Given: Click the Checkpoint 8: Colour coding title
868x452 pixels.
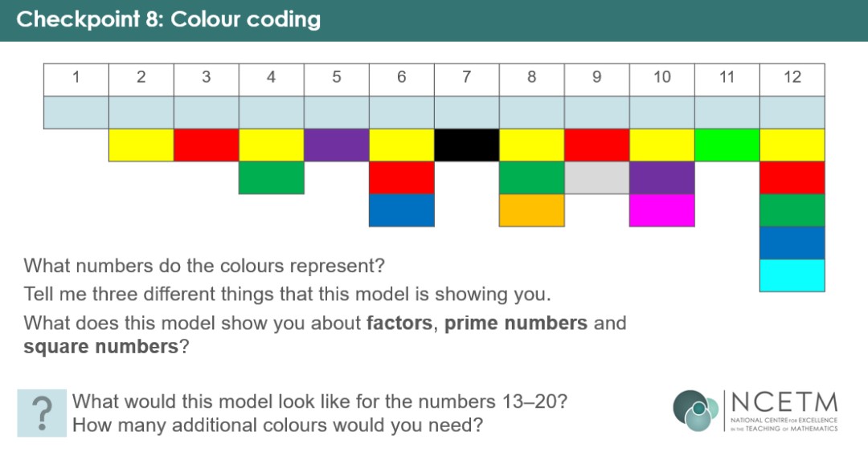Looking at the screenshot, I should (168, 19).
